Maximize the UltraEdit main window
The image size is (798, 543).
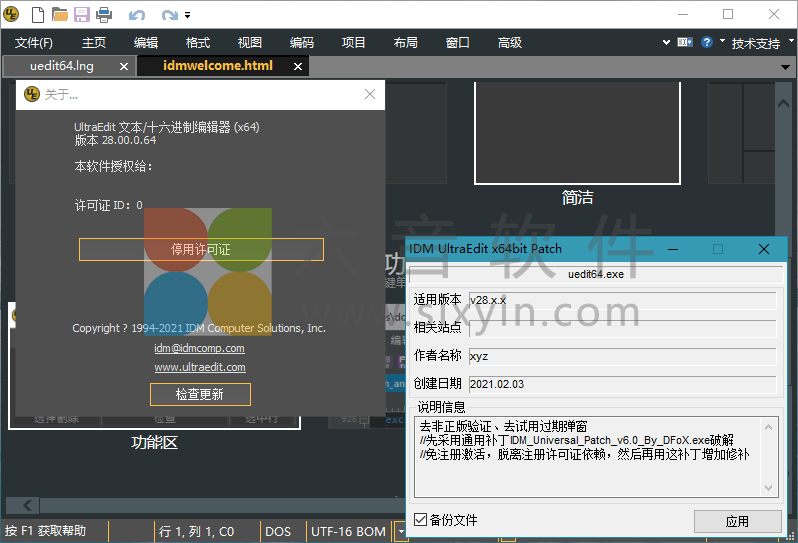[728, 14]
